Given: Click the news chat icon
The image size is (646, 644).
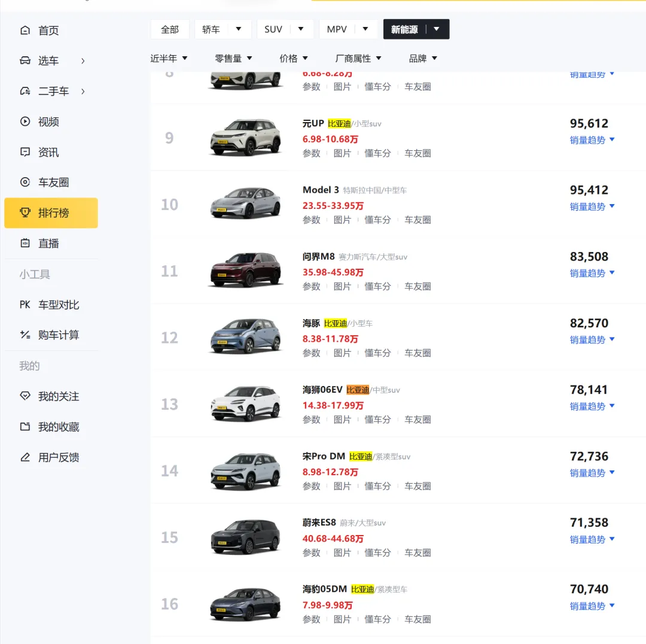Looking at the screenshot, I should point(25,152).
